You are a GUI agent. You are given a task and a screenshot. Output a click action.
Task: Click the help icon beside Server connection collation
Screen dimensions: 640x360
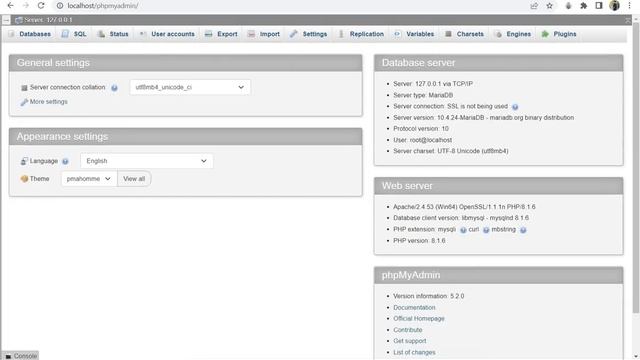tap(114, 88)
